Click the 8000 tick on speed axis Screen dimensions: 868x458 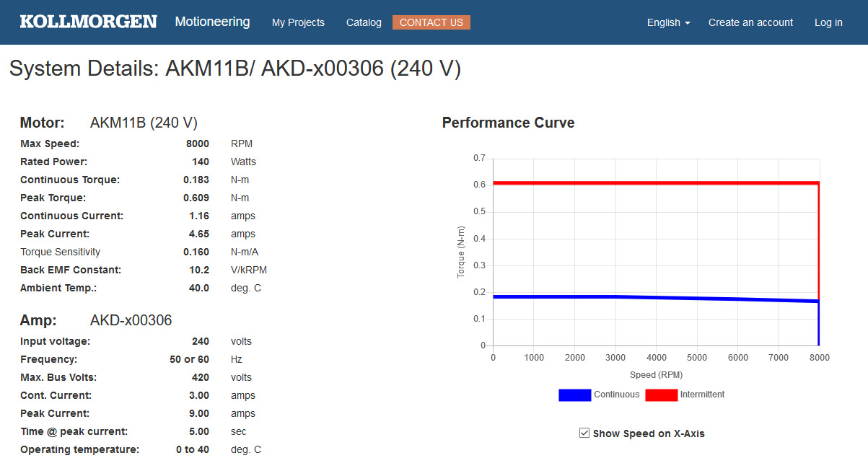coord(820,358)
